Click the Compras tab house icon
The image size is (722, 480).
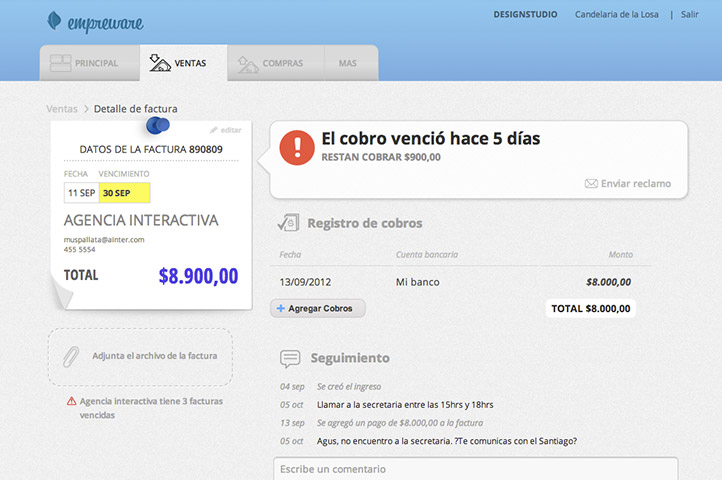coord(248,64)
